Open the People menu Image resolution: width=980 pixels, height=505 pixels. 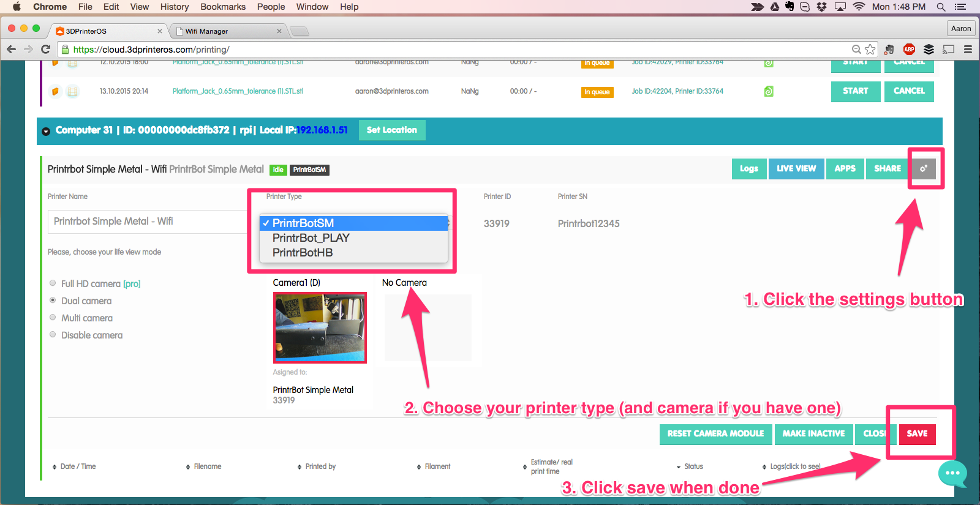[x=271, y=7]
